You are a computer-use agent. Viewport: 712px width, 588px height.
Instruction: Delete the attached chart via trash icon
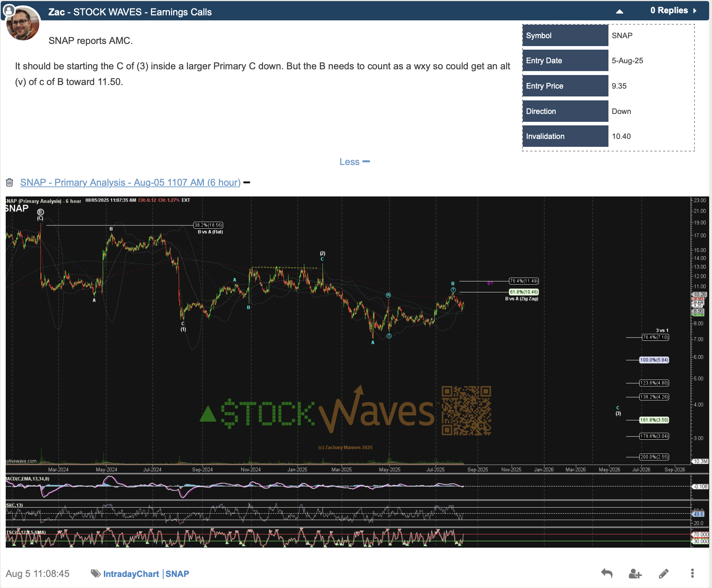tap(10, 183)
